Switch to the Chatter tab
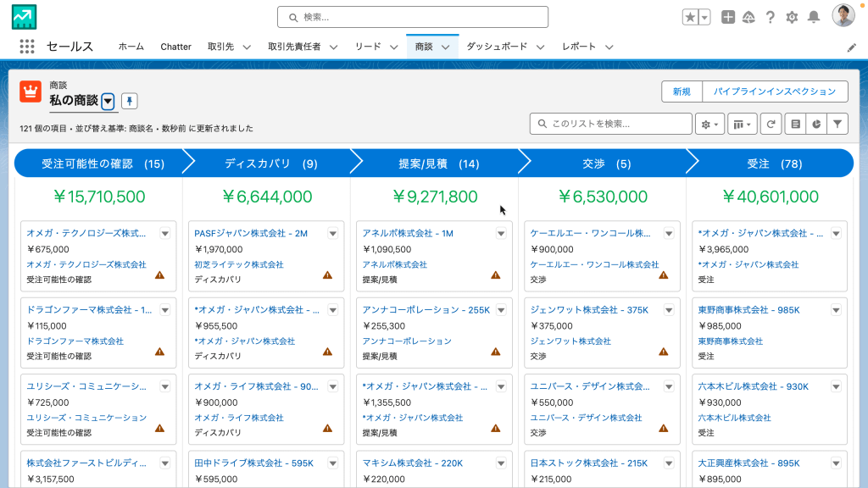 tap(175, 47)
